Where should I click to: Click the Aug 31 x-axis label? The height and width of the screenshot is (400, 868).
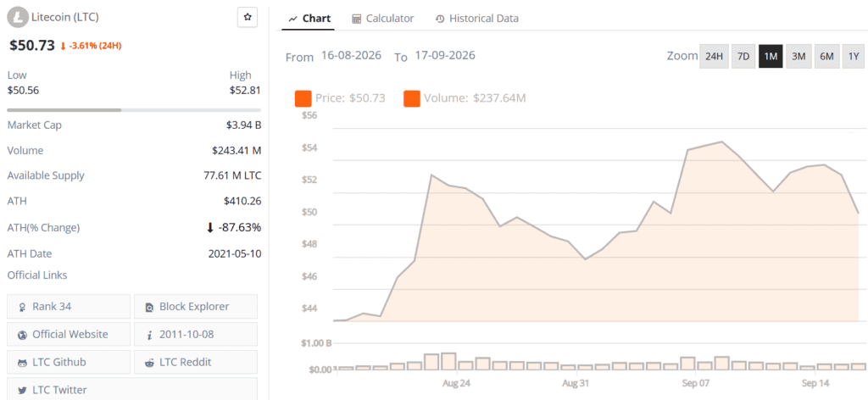point(576,383)
